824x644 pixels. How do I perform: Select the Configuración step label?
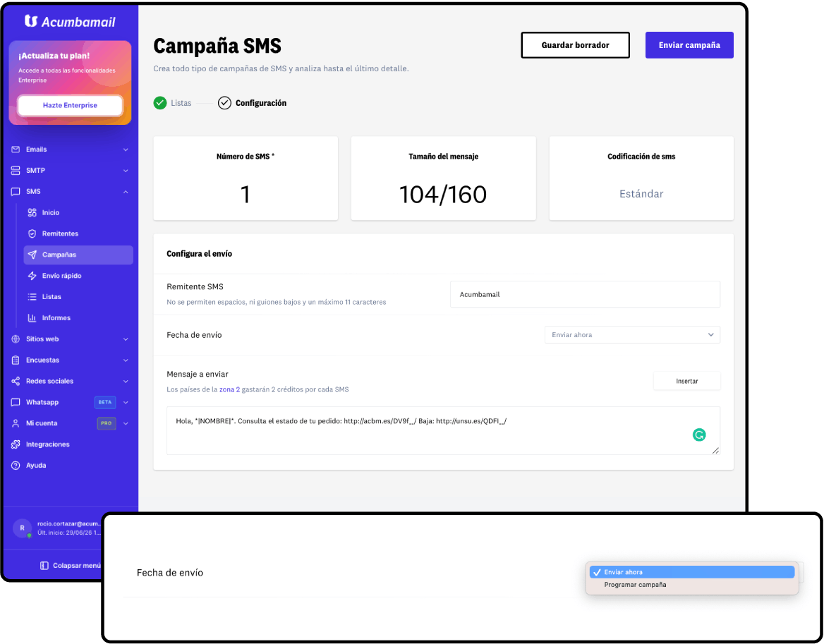point(261,103)
